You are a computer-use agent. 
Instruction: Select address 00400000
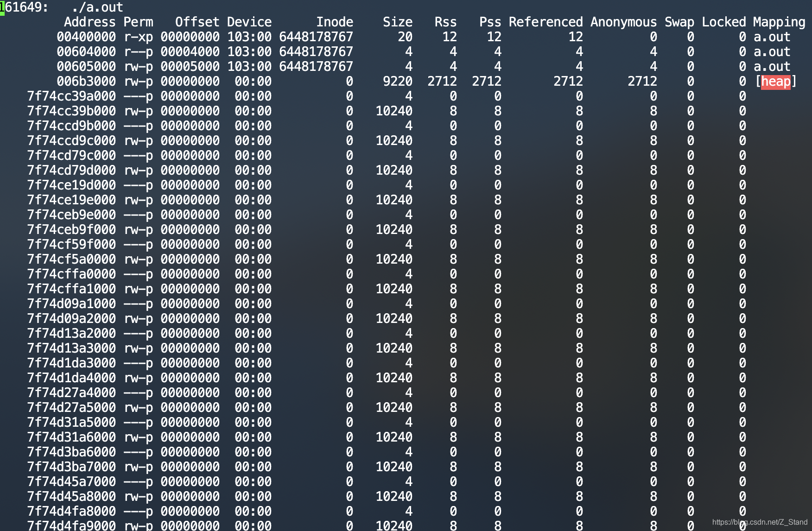coord(86,37)
